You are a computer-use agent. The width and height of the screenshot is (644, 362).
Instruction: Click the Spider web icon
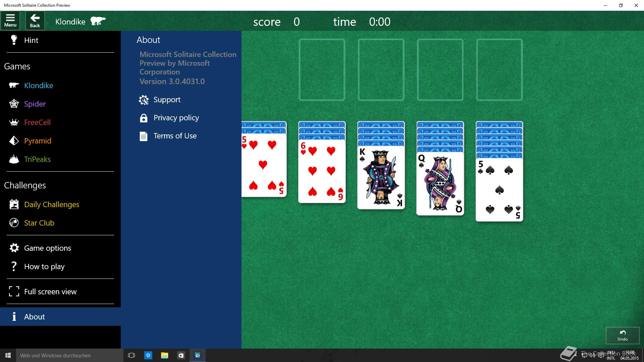14,104
